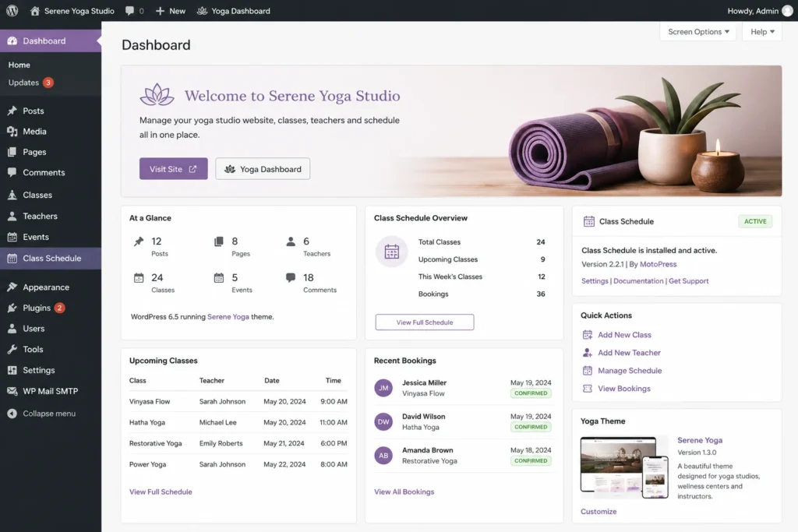This screenshot has width=798, height=532.
Task: Open the Yoga Dashboard admin bar item
Action: 234,11
